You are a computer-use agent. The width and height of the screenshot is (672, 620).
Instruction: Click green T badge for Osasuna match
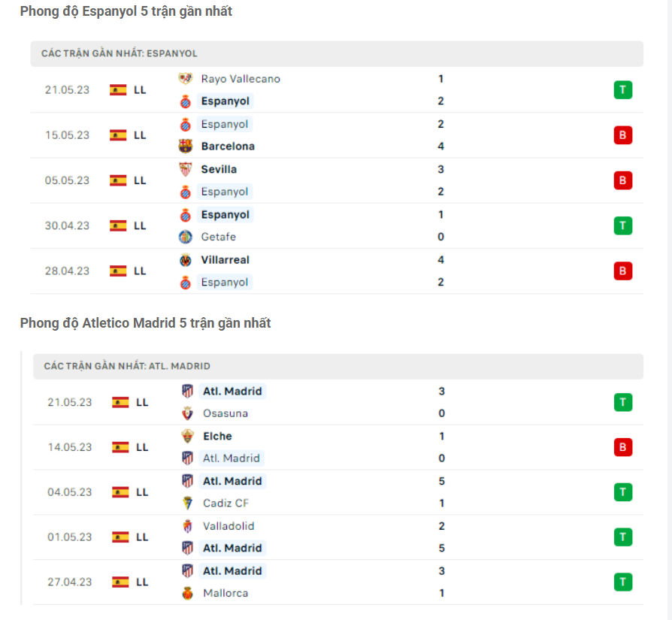tap(622, 402)
